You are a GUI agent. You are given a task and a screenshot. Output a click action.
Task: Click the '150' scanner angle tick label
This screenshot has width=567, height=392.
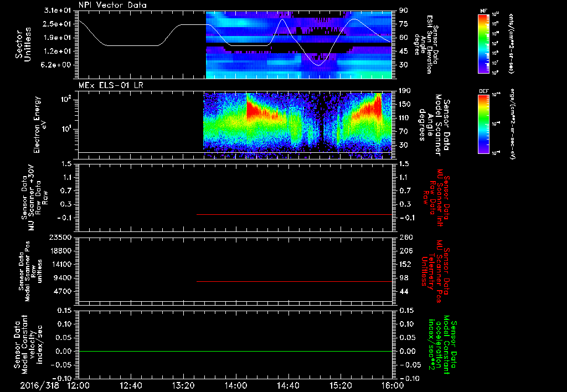[405, 104]
